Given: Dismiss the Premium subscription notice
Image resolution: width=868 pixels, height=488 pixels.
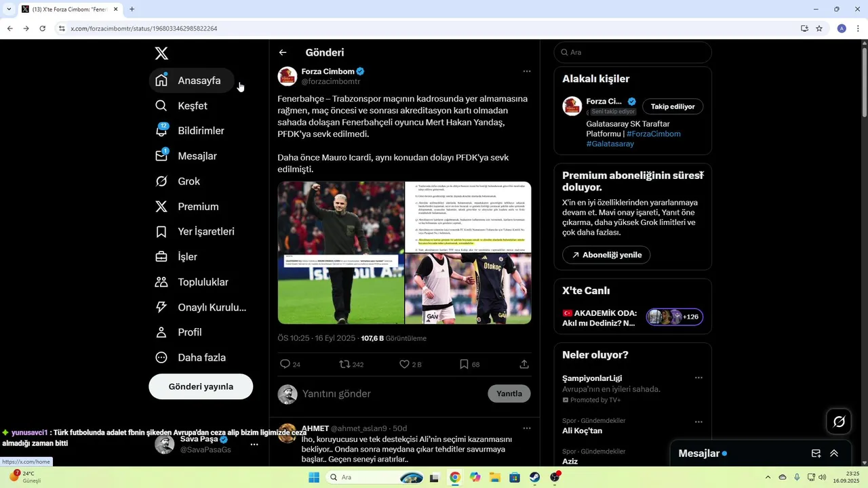Looking at the screenshot, I should pos(701,175).
